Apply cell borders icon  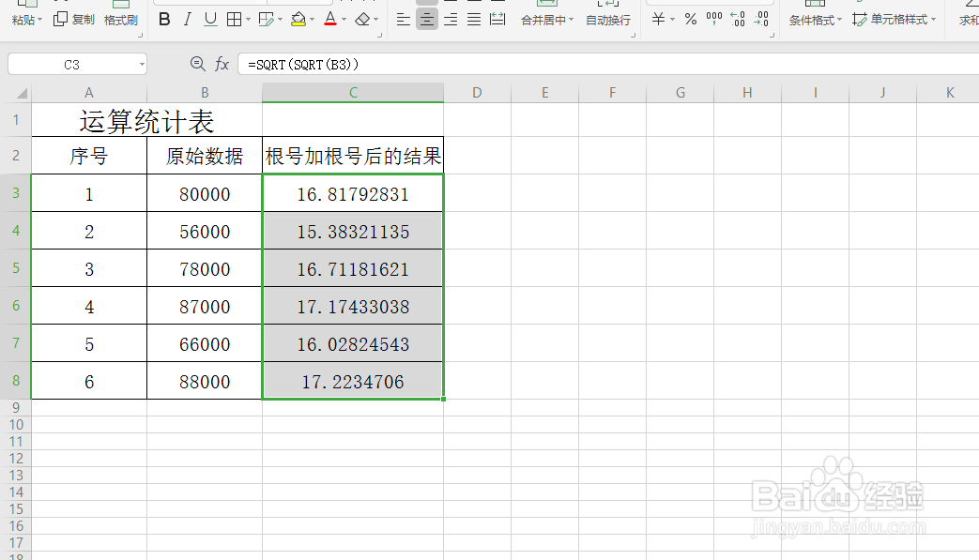point(234,20)
